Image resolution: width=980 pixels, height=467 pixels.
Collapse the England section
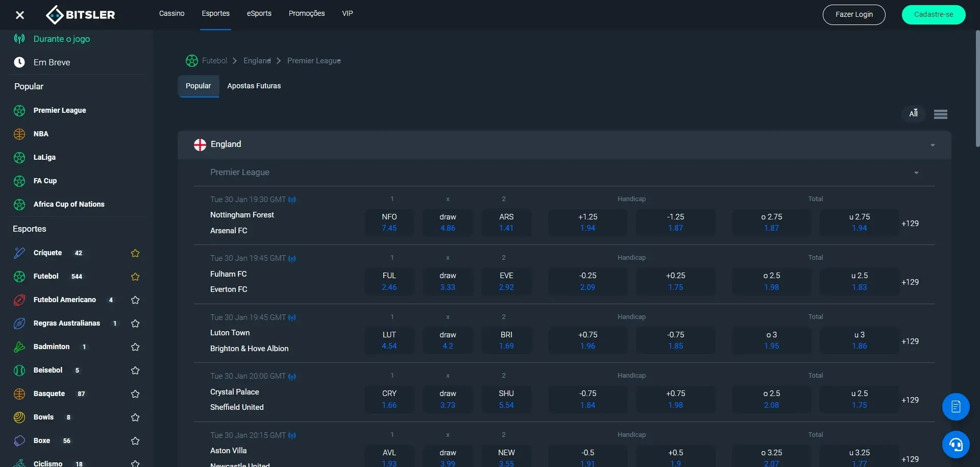932,145
